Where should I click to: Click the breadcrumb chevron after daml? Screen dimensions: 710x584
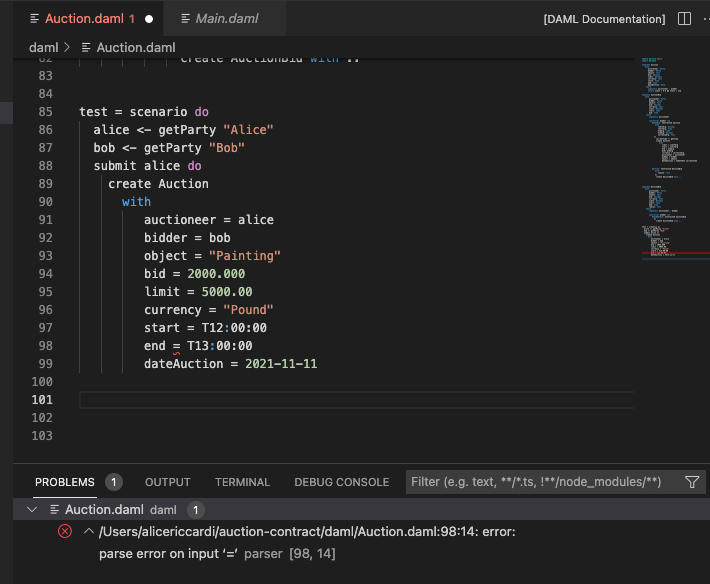(67, 47)
